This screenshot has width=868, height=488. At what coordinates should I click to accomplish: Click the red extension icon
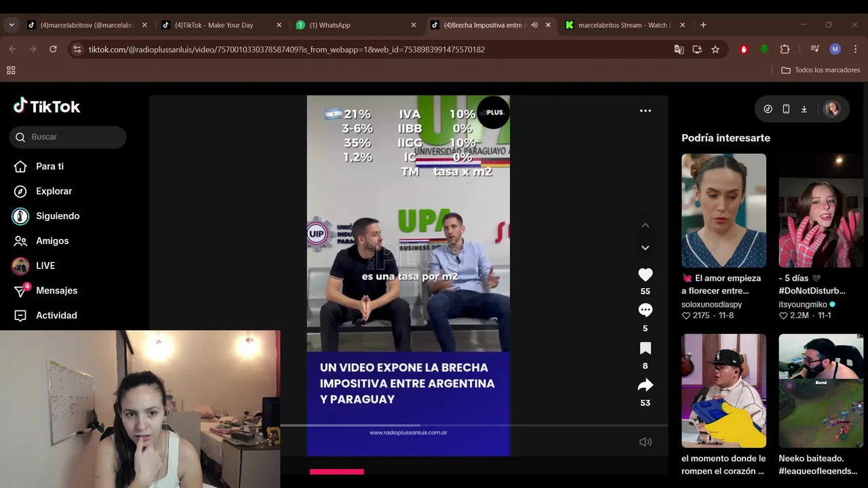coord(744,49)
